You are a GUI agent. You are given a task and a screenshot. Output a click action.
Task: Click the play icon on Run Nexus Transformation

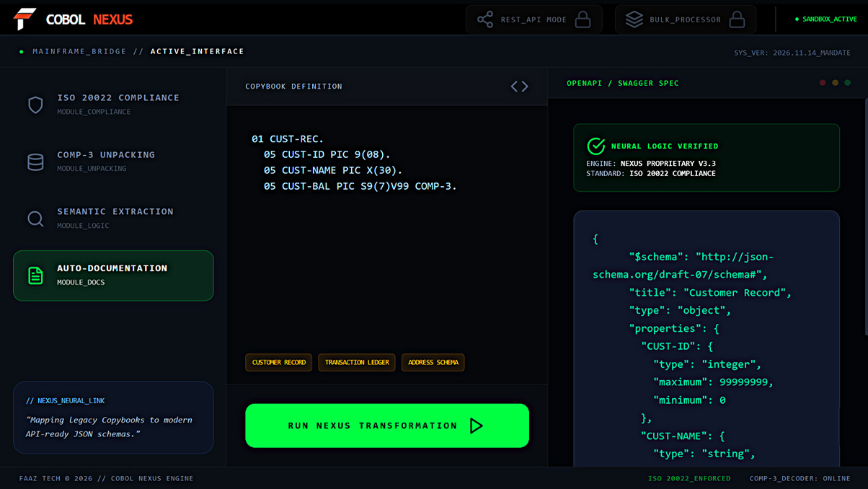[477, 426]
